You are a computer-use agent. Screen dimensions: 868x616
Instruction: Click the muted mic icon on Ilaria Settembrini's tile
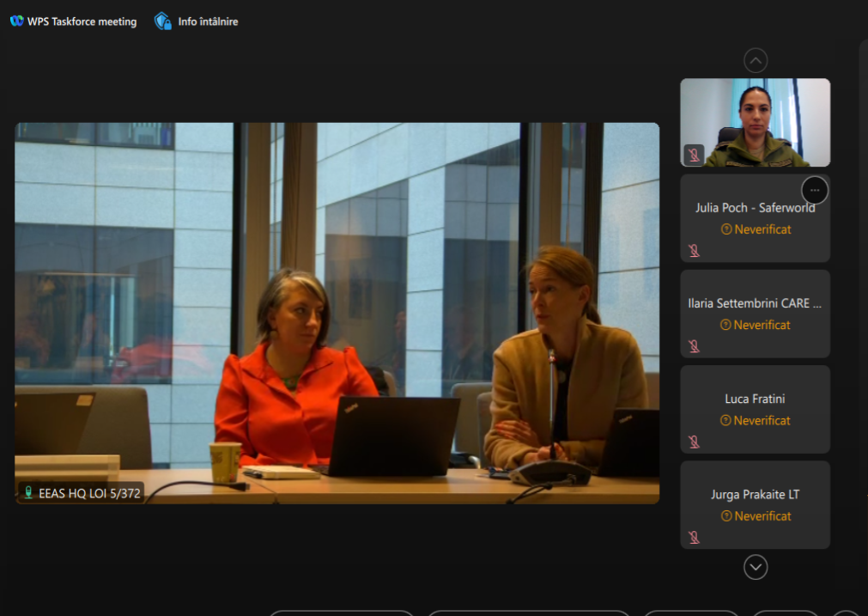[694, 345]
